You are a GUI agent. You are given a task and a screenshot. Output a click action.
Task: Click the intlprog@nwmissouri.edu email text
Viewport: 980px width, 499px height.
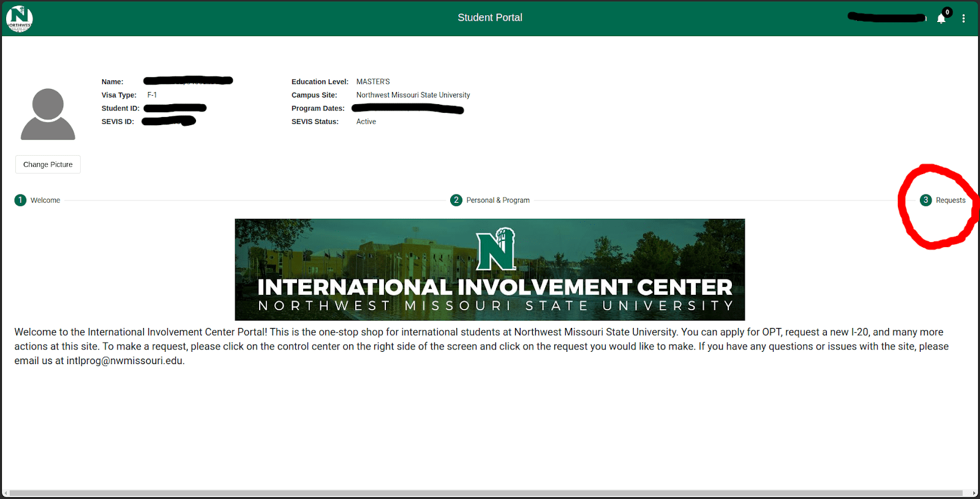pyautogui.click(x=124, y=360)
